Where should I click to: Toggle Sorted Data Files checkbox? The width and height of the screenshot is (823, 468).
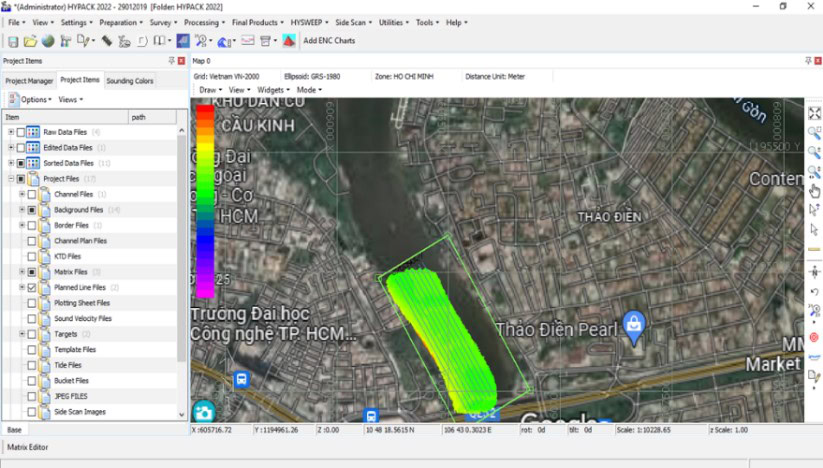coord(20,163)
